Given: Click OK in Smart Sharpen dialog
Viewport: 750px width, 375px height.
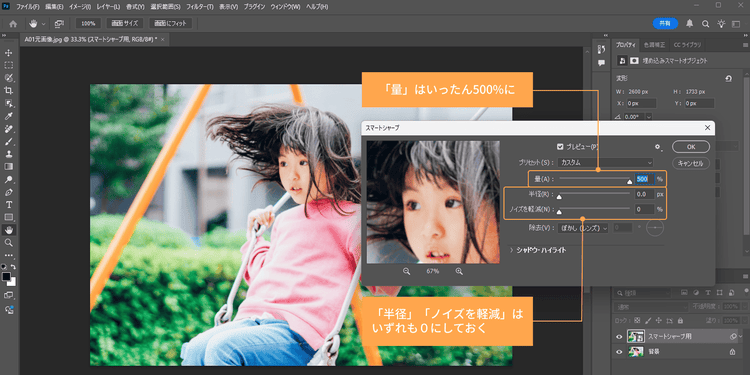Looking at the screenshot, I should (691, 147).
